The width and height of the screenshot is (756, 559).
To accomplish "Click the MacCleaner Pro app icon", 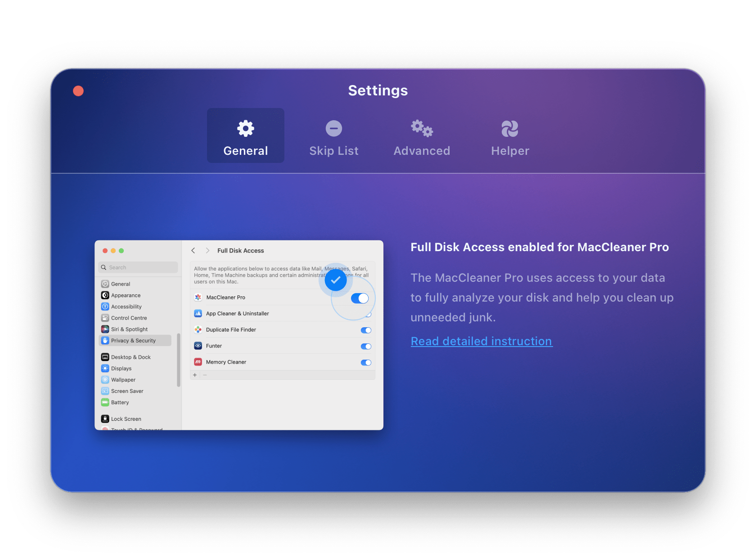I will point(198,298).
